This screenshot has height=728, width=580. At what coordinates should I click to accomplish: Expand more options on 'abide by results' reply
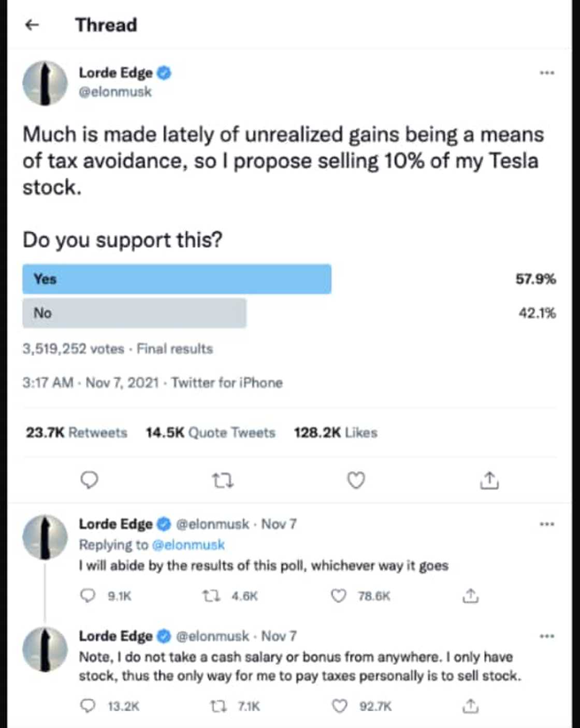pyautogui.click(x=547, y=524)
